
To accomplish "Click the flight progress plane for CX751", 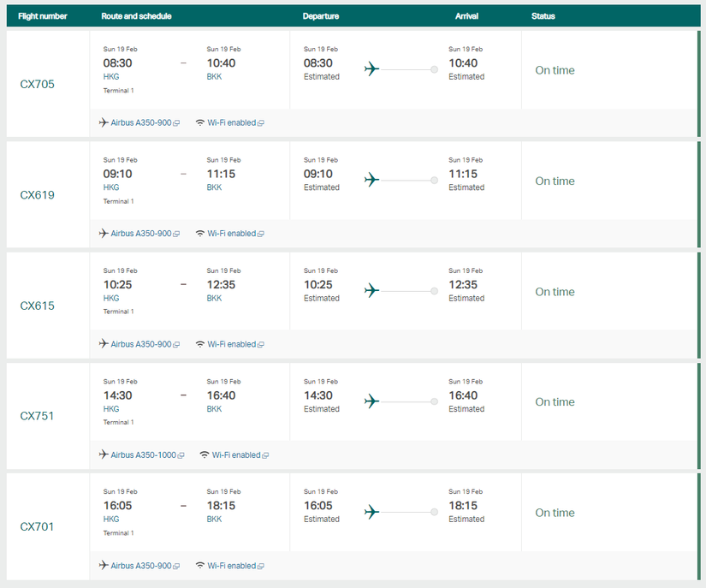I will click(371, 401).
